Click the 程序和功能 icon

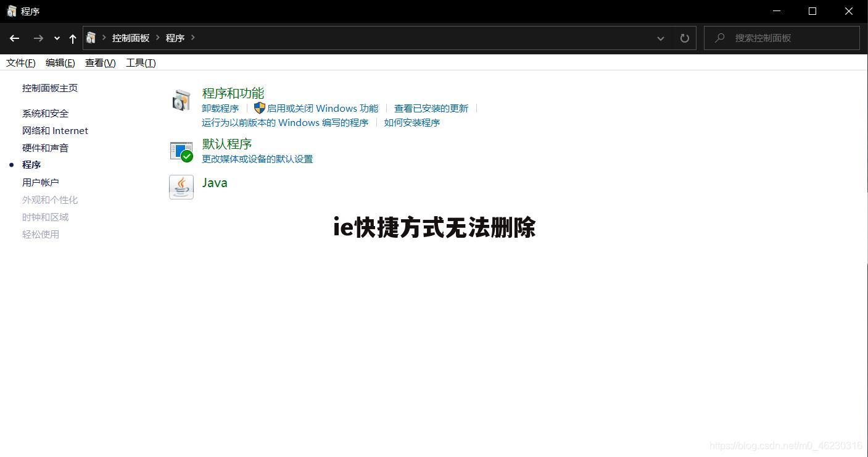click(181, 100)
